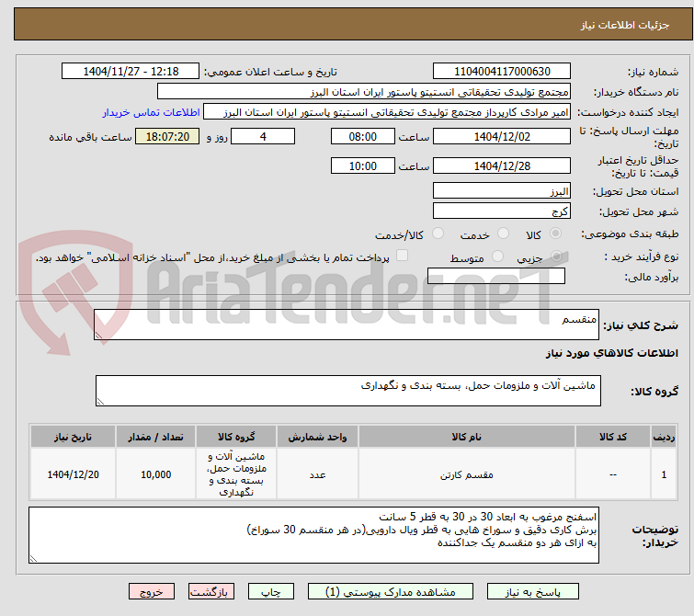Click the شماره نیاز number field
Screen dimensions: 694x616
tap(502, 72)
